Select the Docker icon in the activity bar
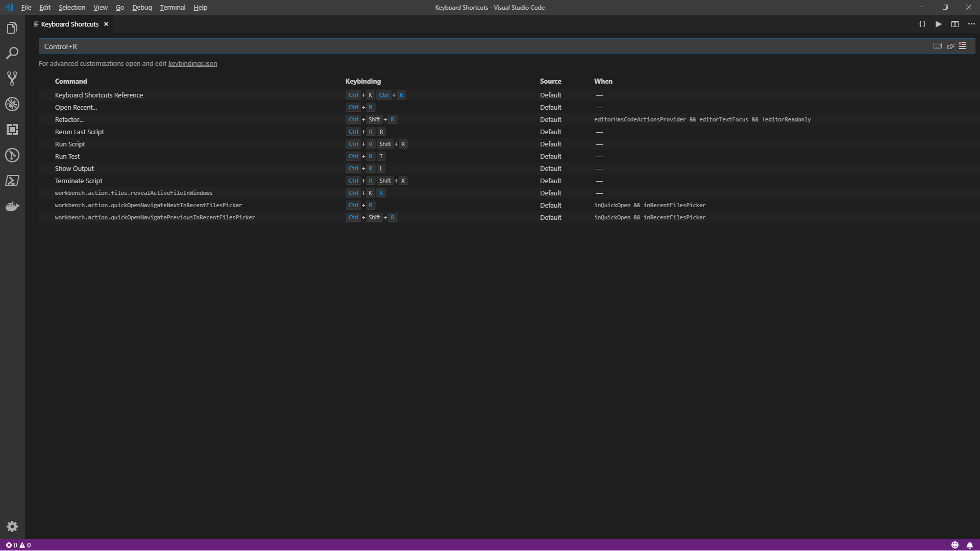This screenshot has width=980, height=551. pyautogui.click(x=12, y=206)
